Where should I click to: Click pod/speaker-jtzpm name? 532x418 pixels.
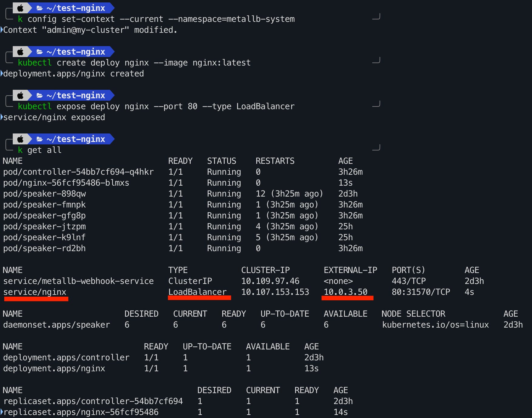pyautogui.click(x=44, y=227)
